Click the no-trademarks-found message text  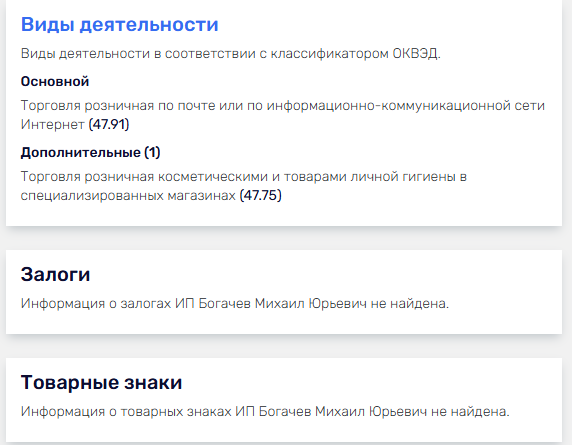coord(265,411)
